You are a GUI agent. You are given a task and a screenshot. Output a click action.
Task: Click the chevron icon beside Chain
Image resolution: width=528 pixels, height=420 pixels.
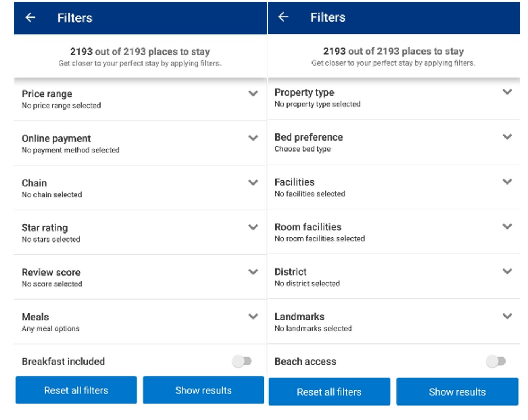tap(253, 183)
